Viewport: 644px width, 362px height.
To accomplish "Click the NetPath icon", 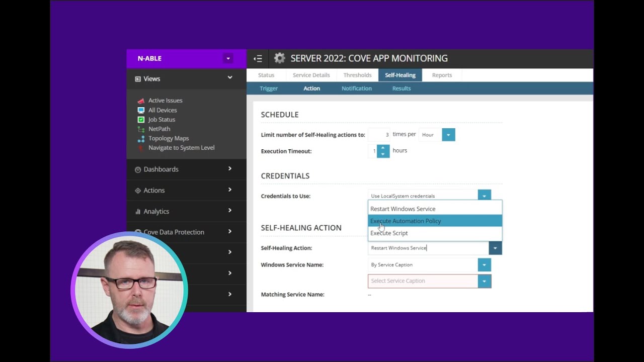I will click(x=141, y=129).
